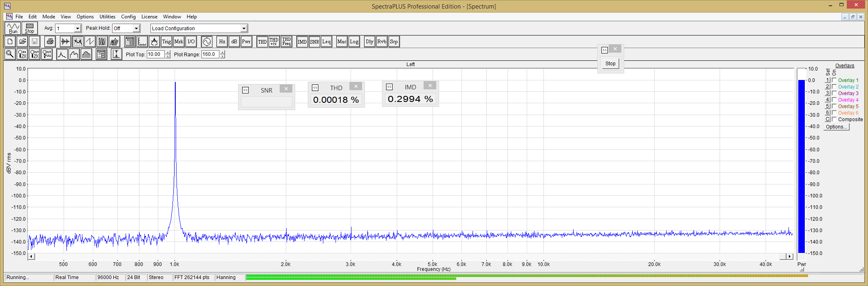Enable the Overlay 1 checkbox
Image resolution: width=868 pixels, height=286 pixels.
coord(834,80)
